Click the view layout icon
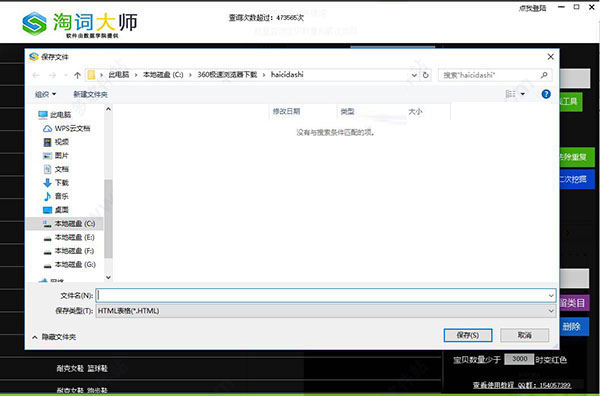This screenshot has width=600, height=396. [510, 94]
